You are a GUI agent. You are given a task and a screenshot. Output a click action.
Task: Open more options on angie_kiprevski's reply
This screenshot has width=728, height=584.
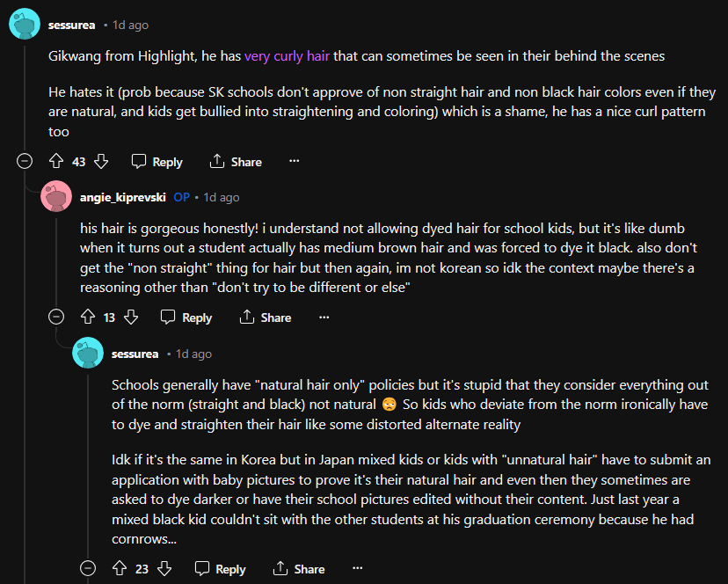(324, 318)
